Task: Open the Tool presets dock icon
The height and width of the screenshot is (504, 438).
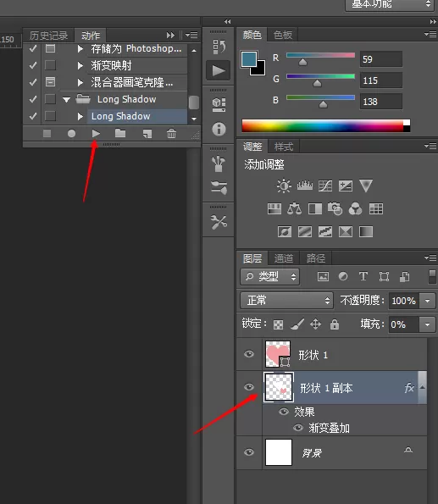Action: point(219,222)
